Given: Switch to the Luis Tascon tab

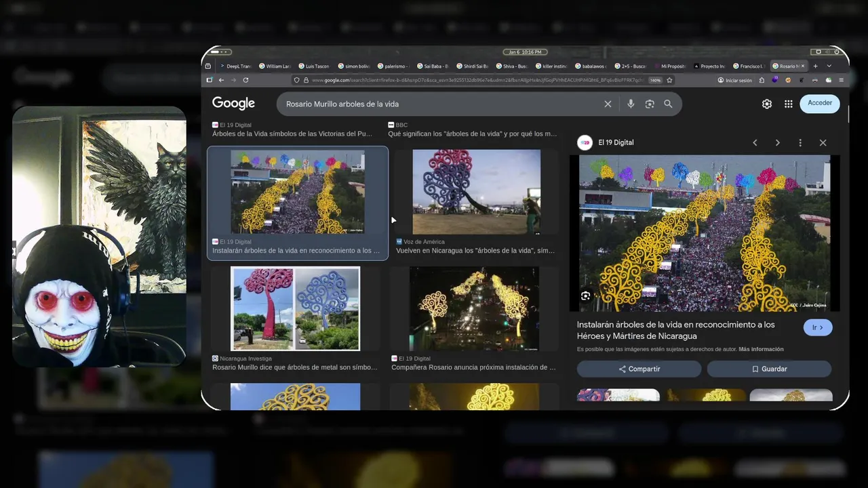Looking at the screenshot, I should [314, 66].
